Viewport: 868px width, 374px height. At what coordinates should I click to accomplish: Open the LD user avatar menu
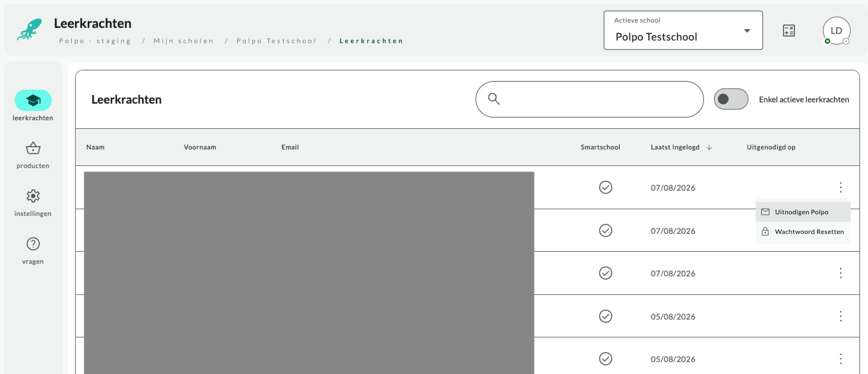pyautogui.click(x=836, y=31)
